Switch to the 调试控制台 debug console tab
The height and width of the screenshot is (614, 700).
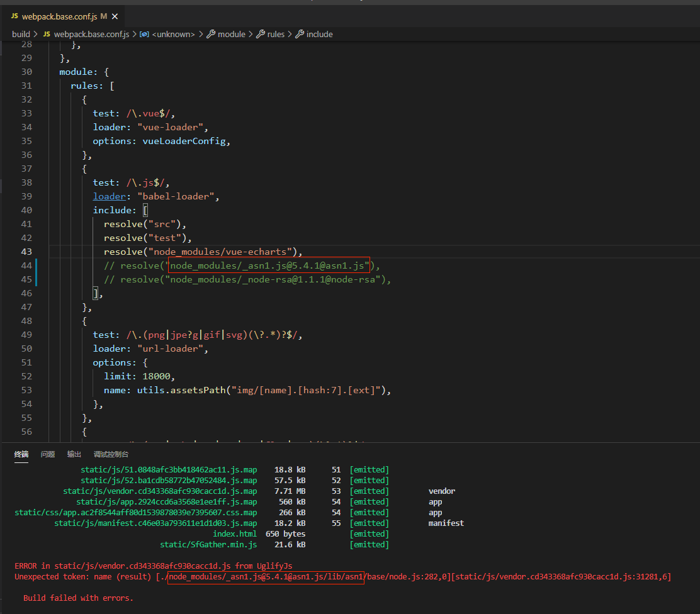click(111, 454)
